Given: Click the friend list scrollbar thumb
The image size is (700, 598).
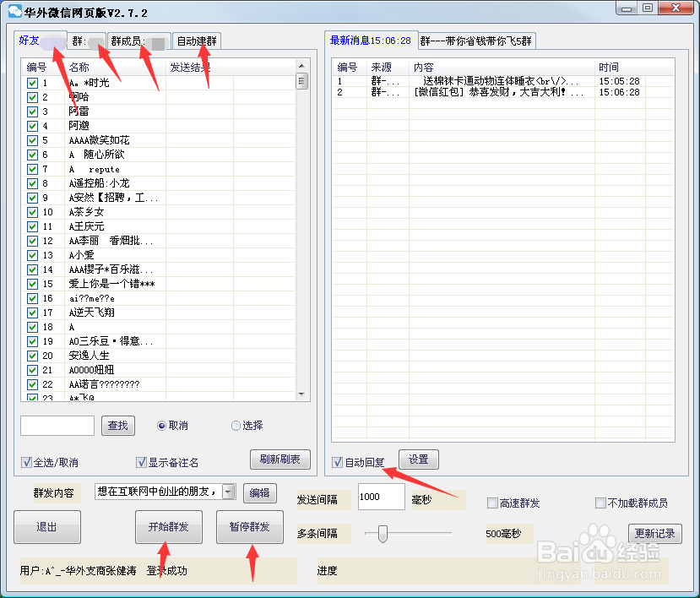Looking at the screenshot, I should click(301, 81).
